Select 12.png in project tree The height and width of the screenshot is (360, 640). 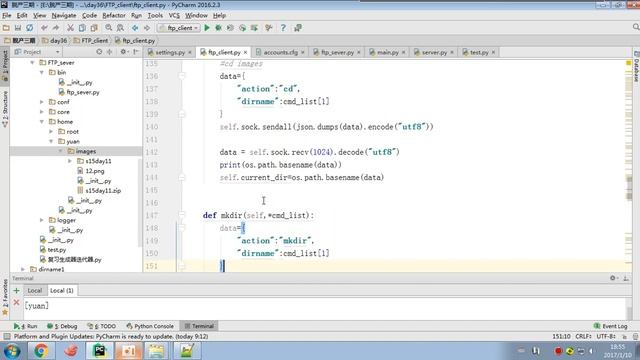tap(95, 171)
